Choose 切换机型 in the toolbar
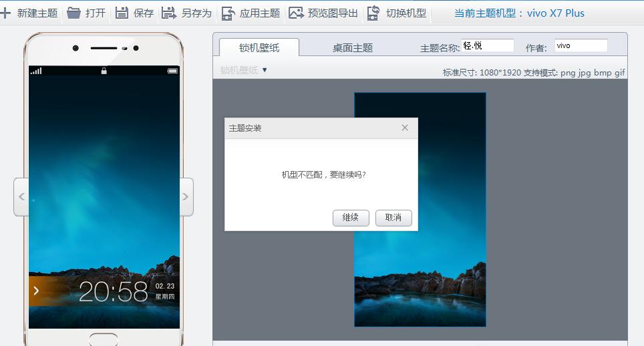 coord(406,13)
